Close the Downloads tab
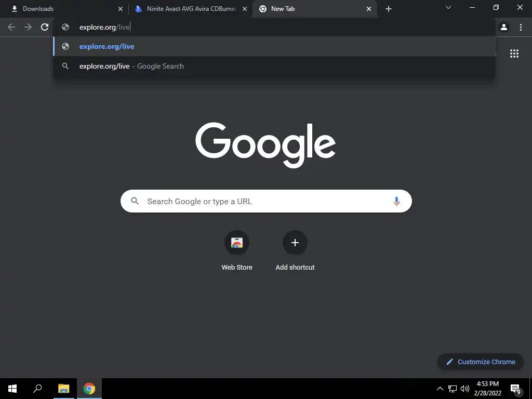The image size is (532, 399). (x=121, y=9)
